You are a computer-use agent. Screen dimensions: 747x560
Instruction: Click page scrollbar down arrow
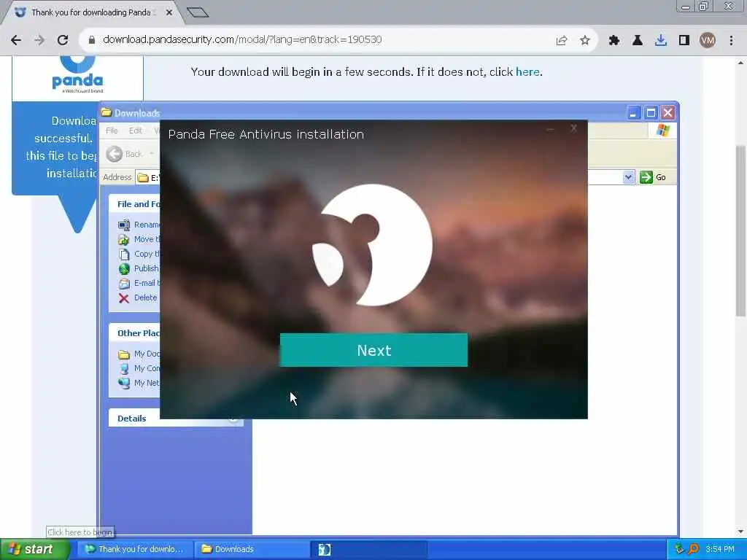coord(740,532)
